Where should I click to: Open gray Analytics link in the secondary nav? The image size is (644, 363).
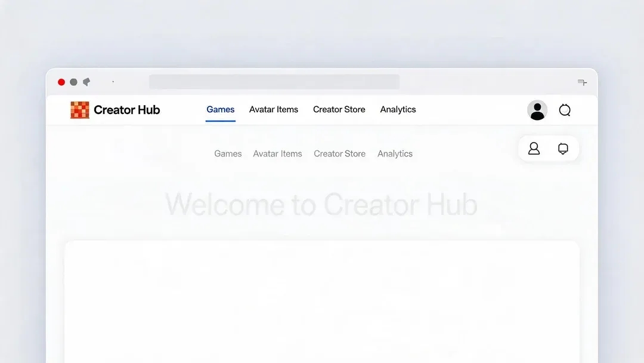point(395,154)
